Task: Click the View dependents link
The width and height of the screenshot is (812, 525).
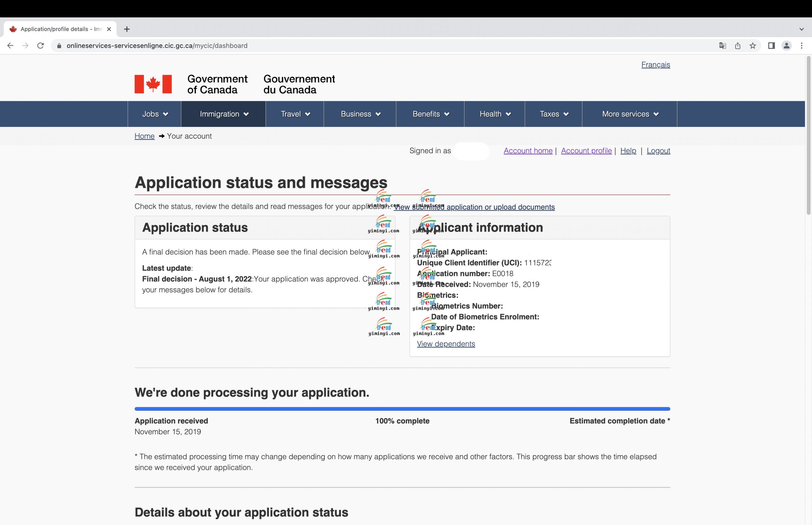Action: (x=446, y=344)
